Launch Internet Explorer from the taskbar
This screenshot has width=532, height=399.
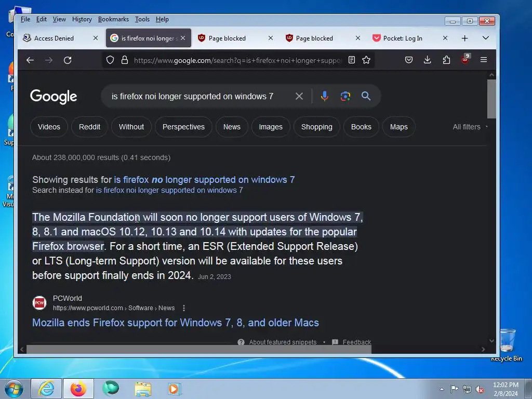point(46,389)
